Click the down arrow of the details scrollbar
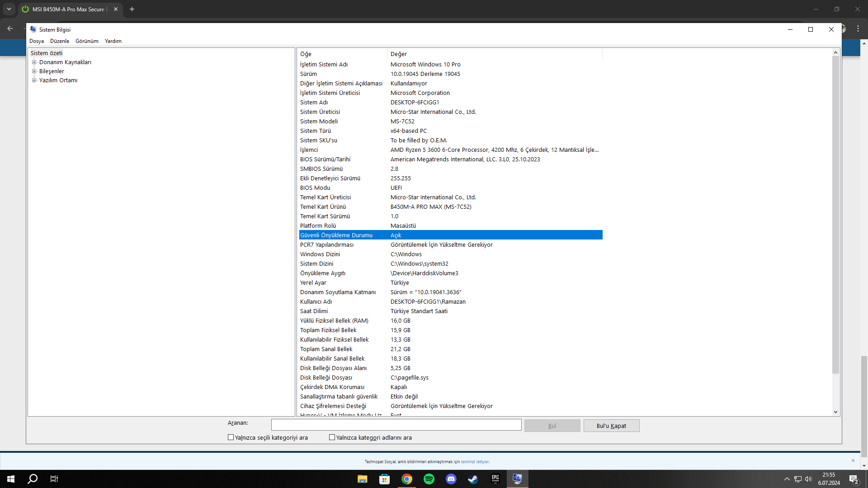 click(835, 412)
